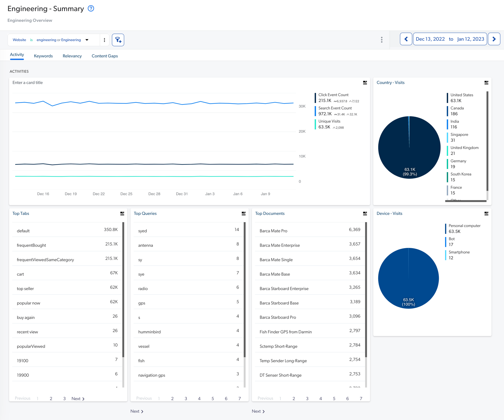
Task: Click the Enter a card title field
Action: 27,83
